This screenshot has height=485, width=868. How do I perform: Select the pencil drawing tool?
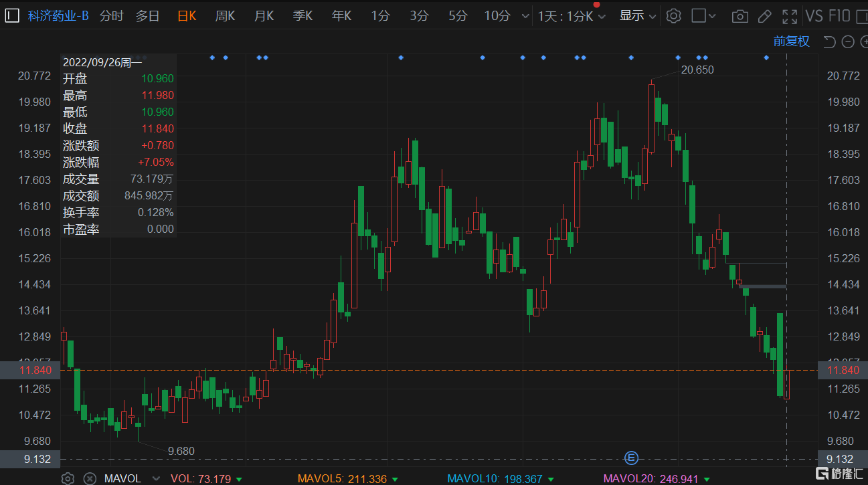(x=765, y=16)
